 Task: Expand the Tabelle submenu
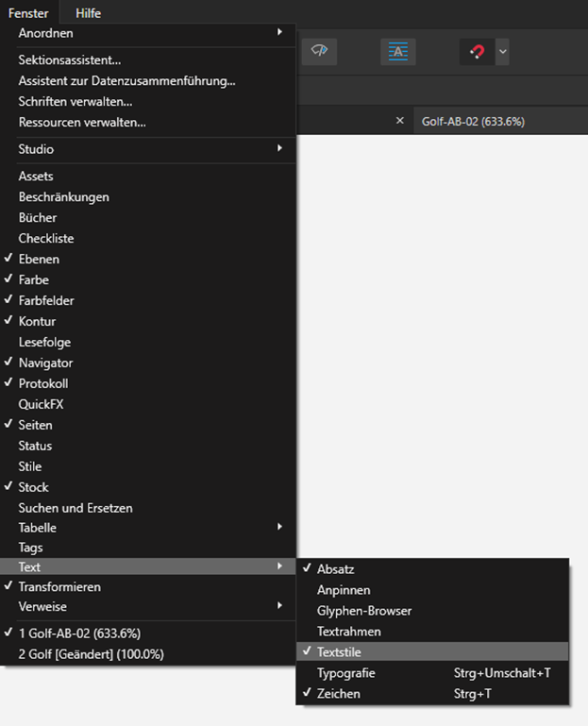click(x=148, y=528)
